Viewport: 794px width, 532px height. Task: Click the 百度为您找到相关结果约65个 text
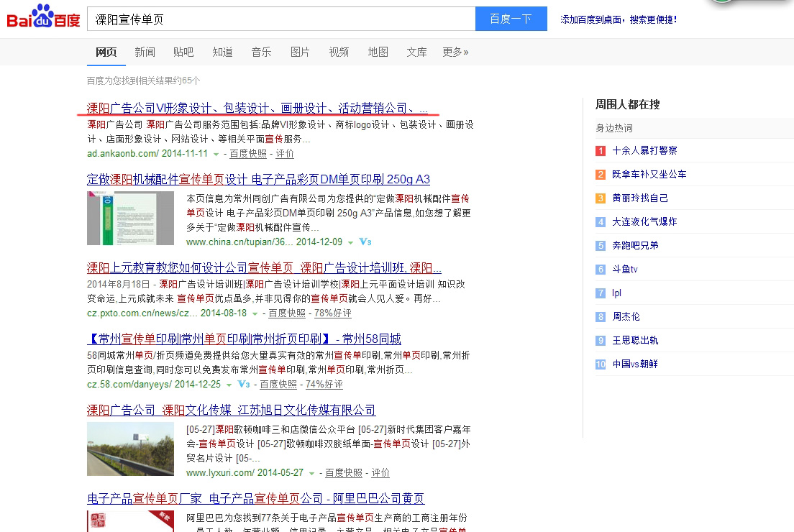click(143, 81)
